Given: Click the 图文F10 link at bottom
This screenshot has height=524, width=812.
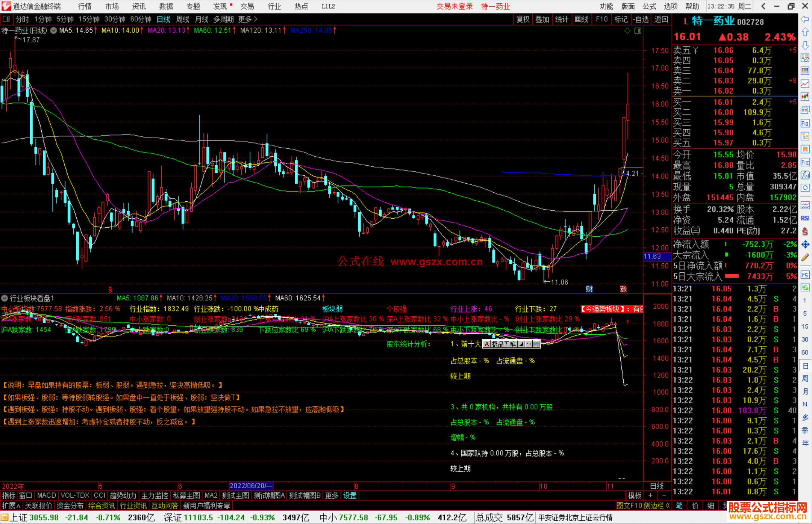Looking at the screenshot, I should 629,506.
